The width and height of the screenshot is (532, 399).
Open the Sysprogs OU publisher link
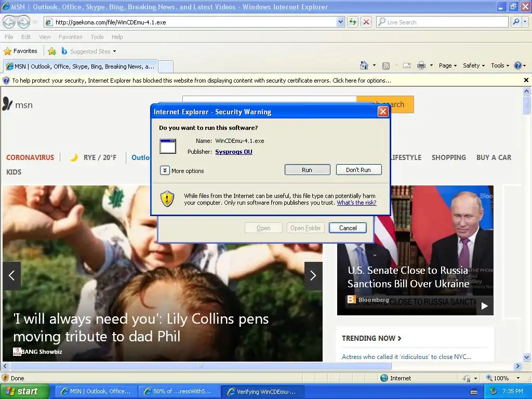coord(234,152)
